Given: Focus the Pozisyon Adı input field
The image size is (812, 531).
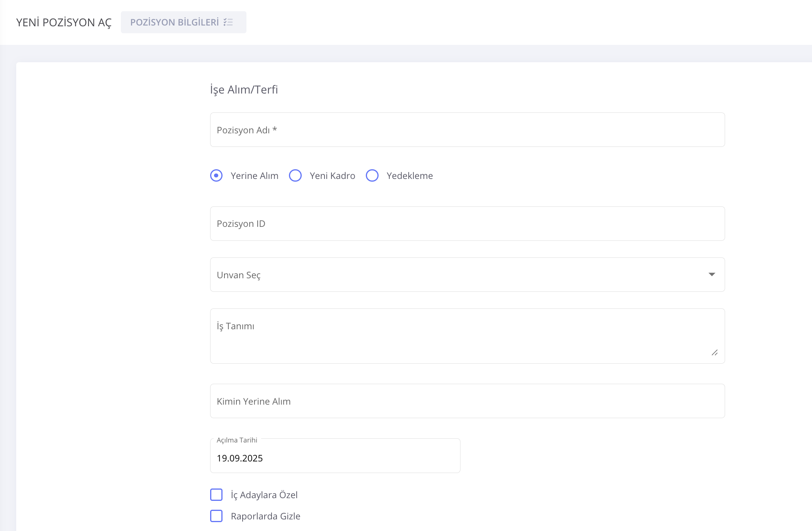Looking at the screenshot, I should pyautogui.click(x=467, y=130).
